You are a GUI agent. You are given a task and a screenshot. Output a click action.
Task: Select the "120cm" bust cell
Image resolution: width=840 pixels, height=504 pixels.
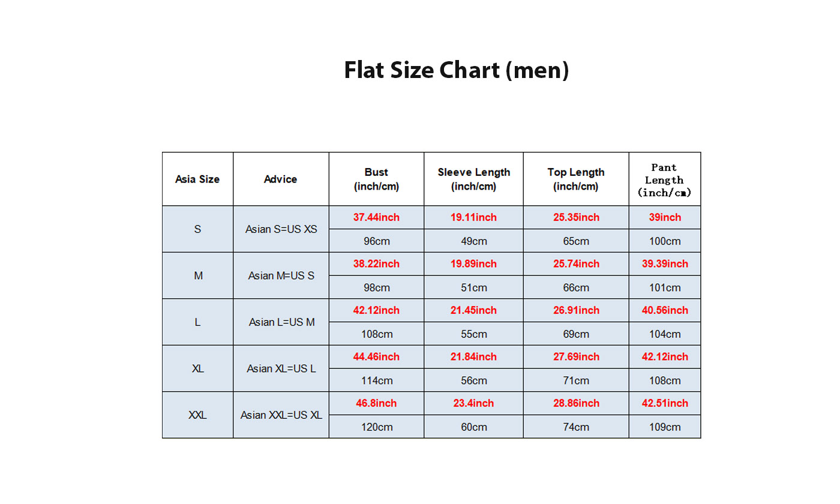[x=376, y=427]
